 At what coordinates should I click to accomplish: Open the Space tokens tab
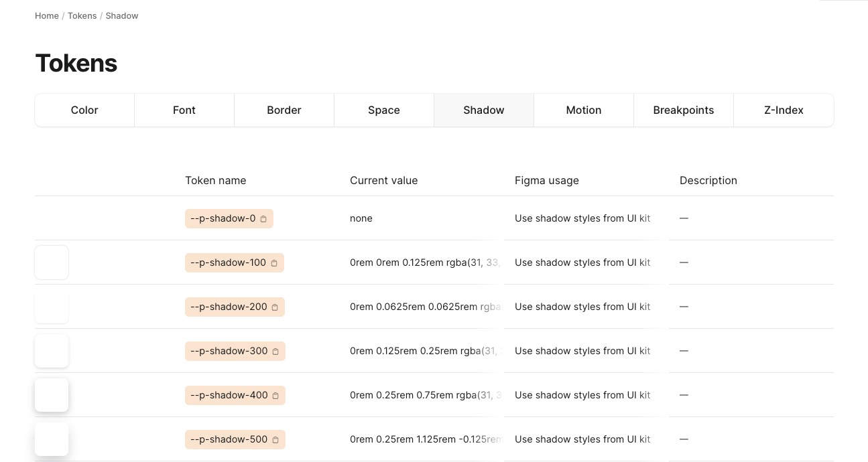(383, 110)
